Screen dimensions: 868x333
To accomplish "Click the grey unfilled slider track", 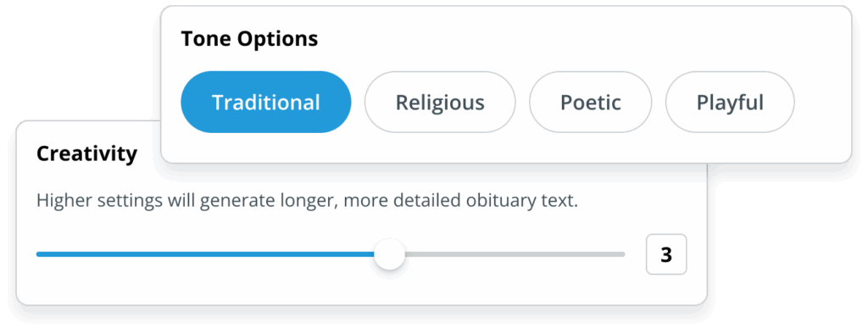I will pos(515,254).
